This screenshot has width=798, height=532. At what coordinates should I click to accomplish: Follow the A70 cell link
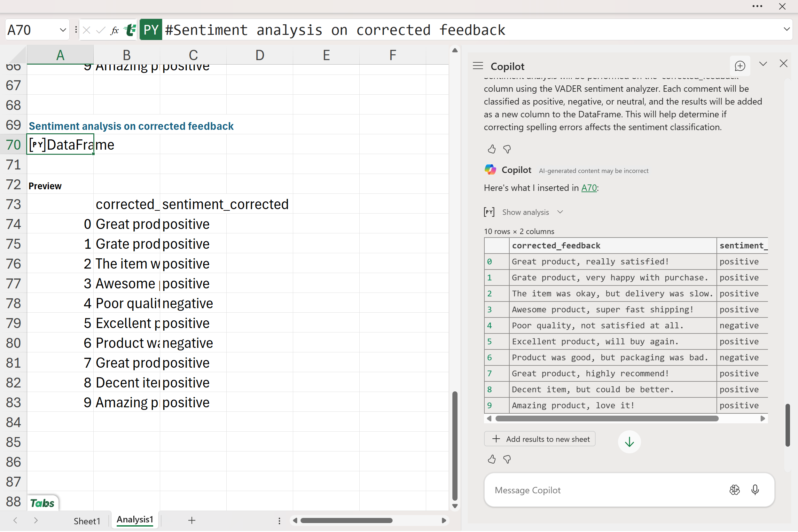point(589,188)
